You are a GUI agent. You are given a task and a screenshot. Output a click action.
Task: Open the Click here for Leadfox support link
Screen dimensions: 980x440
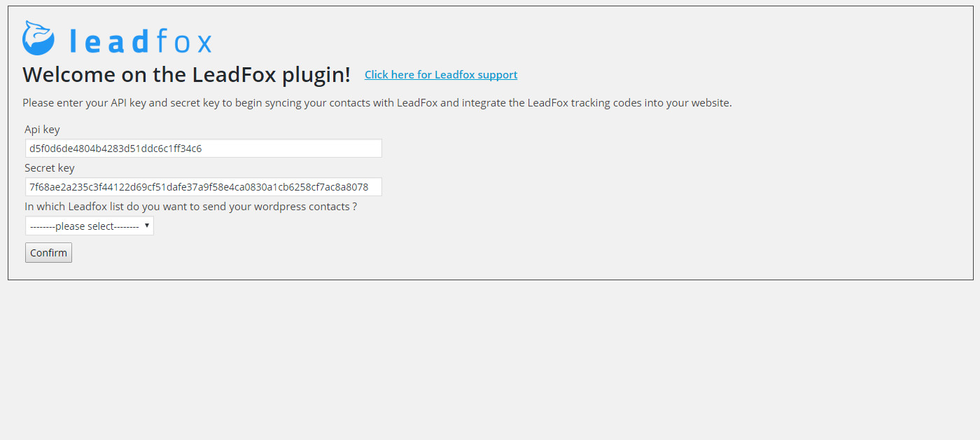(x=441, y=75)
